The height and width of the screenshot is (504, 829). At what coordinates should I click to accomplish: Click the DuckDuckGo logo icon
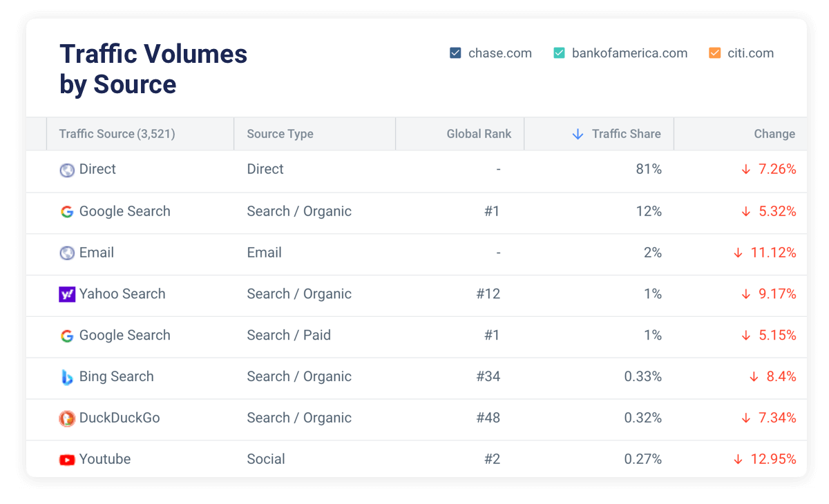pyautogui.click(x=67, y=418)
